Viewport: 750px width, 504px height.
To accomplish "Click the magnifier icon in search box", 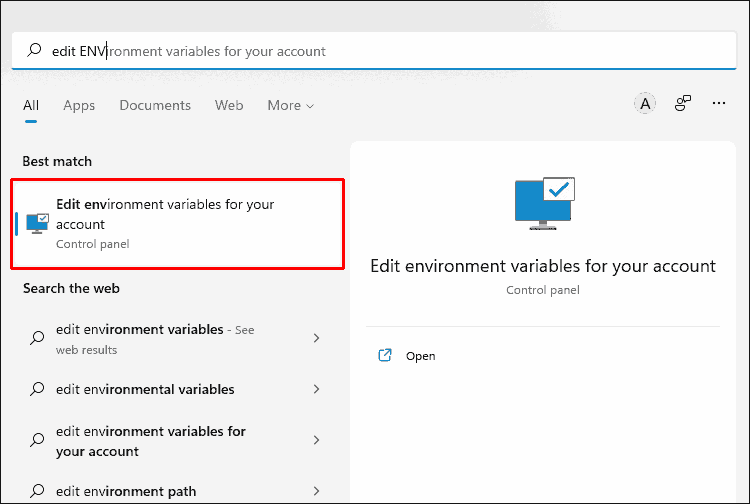I will (35, 50).
